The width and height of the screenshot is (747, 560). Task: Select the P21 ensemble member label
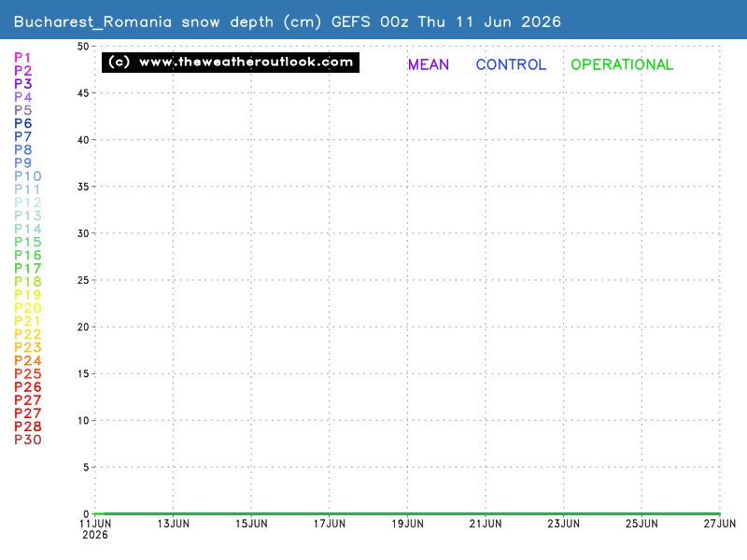coord(27,321)
